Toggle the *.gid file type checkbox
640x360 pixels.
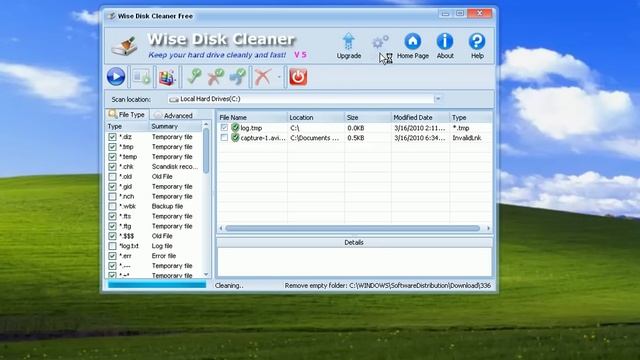pos(112,187)
